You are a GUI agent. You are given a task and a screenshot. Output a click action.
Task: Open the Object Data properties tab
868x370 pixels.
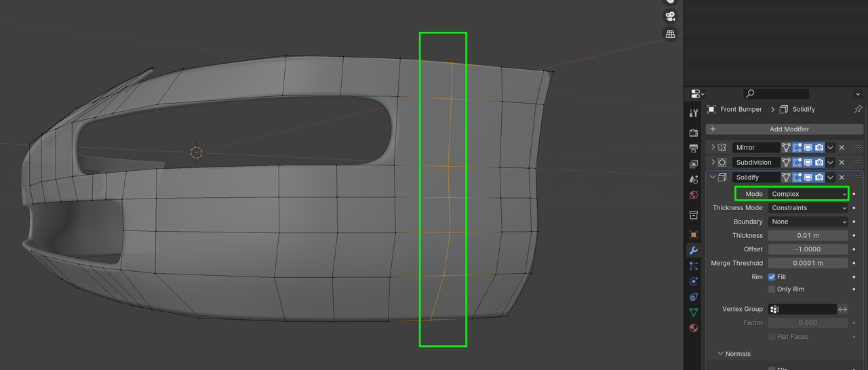pyautogui.click(x=693, y=313)
